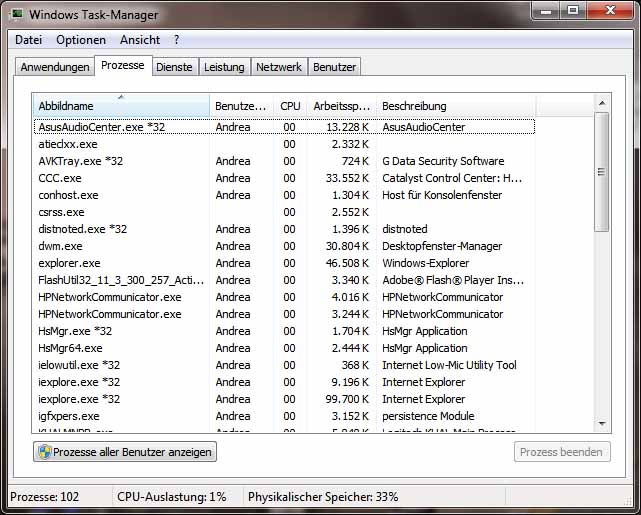Screen dimensions: 641x515
Task: Sort by the Abbildname column header
Action: pos(121,106)
